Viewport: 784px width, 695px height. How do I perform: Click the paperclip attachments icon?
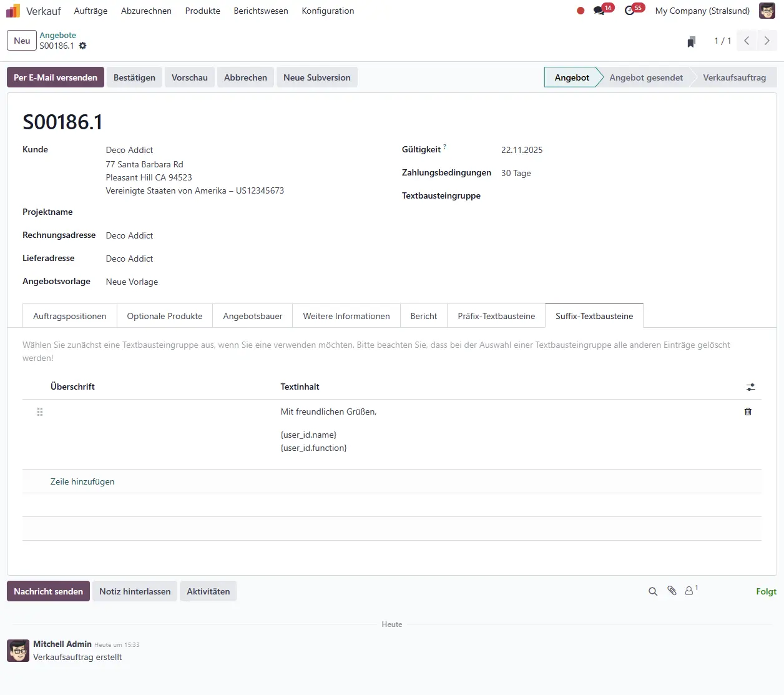(x=672, y=591)
